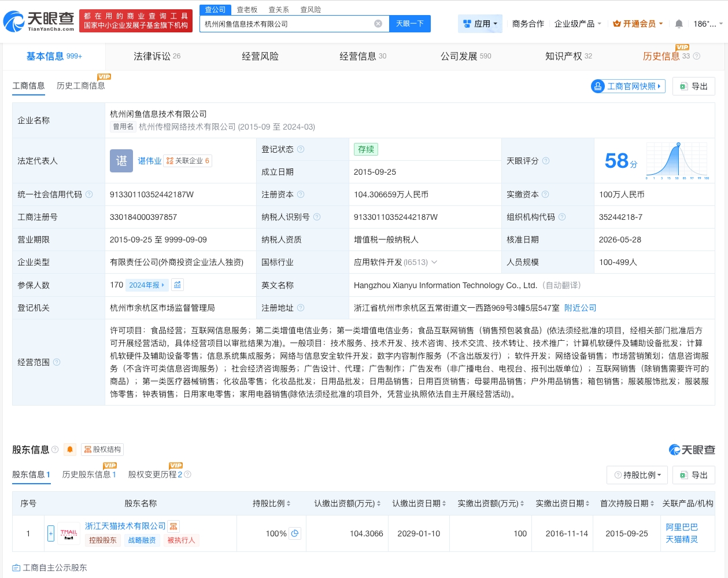Screen dimensions: 728x578
Task: Open the 法律诉讼 26 tab
Action: (x=157, y=56)
